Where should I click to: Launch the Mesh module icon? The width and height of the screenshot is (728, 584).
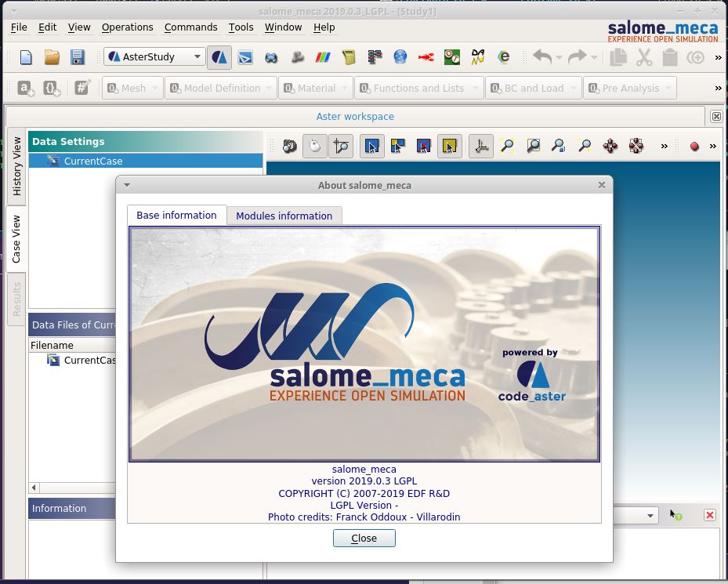click(x=297, y=57)
